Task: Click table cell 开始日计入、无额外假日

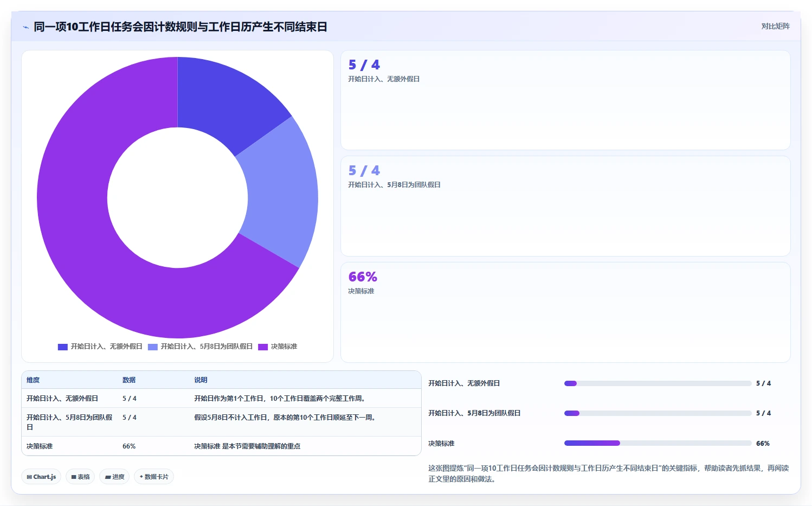Action: [62, 399]
